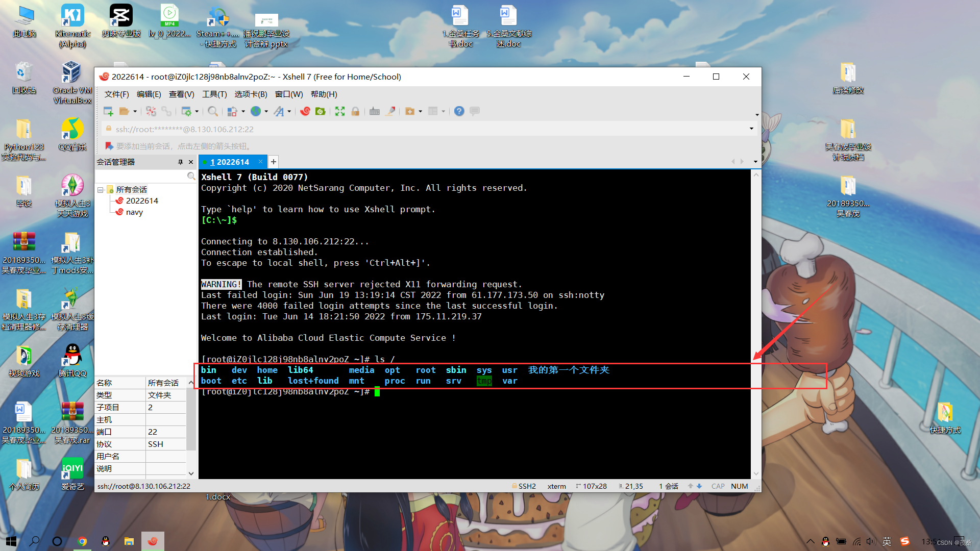The height and width of the screenshot is (551, 980).
Task: Click the new session toolbar icon
Action: click(x=108, y=111)
